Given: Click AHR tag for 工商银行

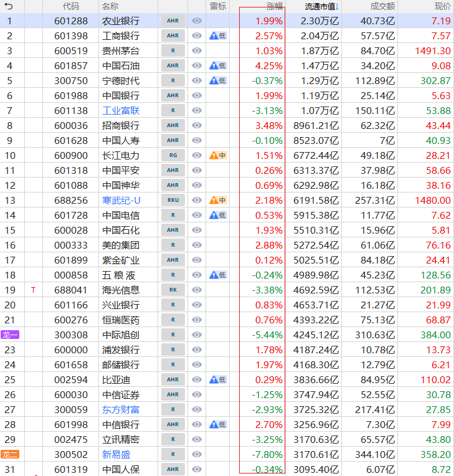Looking at the screenshot, I should (x=173, y=36).
